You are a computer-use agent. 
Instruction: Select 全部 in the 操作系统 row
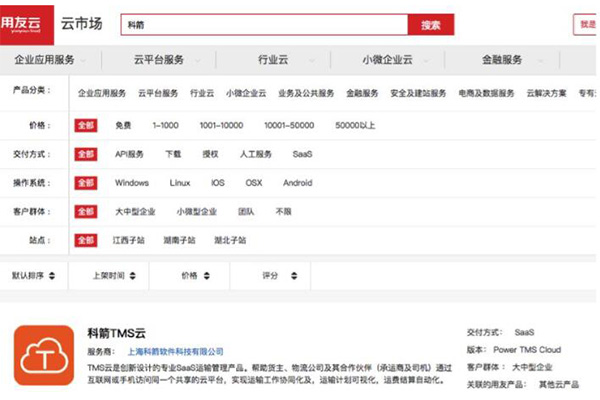(86, 183)
